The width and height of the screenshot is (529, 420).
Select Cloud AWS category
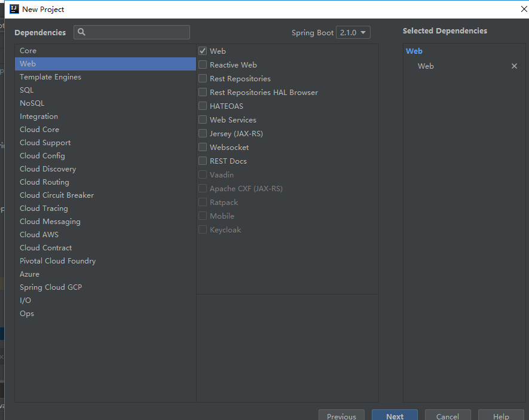pyautogui.click(x=105, y=235)
